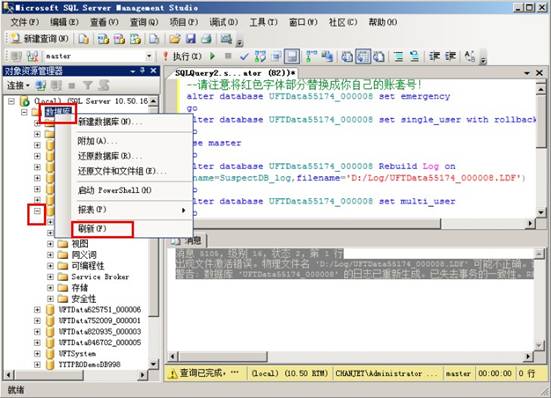Viewport: 551px width, 398px height.
Task: Click the green debug play icon
Action: pyautogui.click(x=212, y=56)
